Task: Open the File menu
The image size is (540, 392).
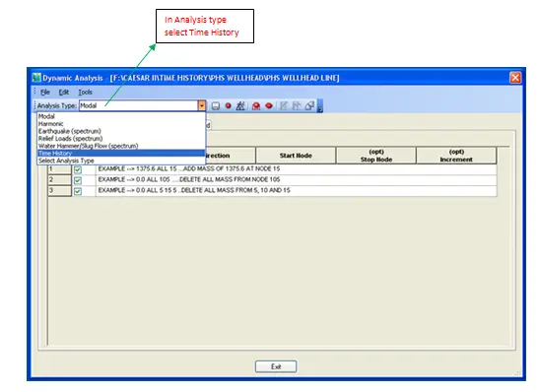Action: pyautogui.click(x=45, y=93)
